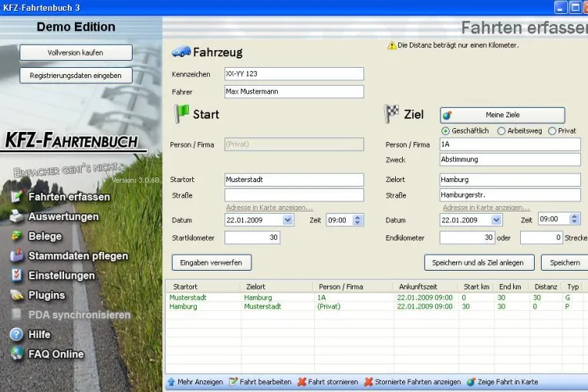Click the Ziel Person / Firma field
Viewport: 588px width, 392px height.
[x=510, y=144]
